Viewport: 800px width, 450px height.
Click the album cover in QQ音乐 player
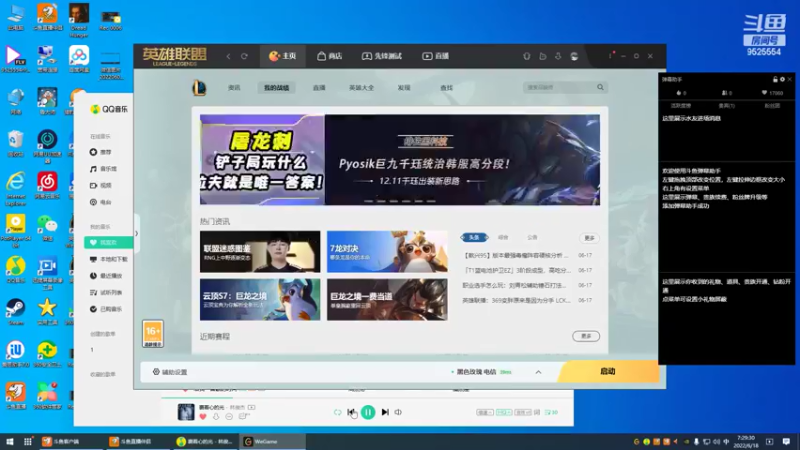point(186,412)
